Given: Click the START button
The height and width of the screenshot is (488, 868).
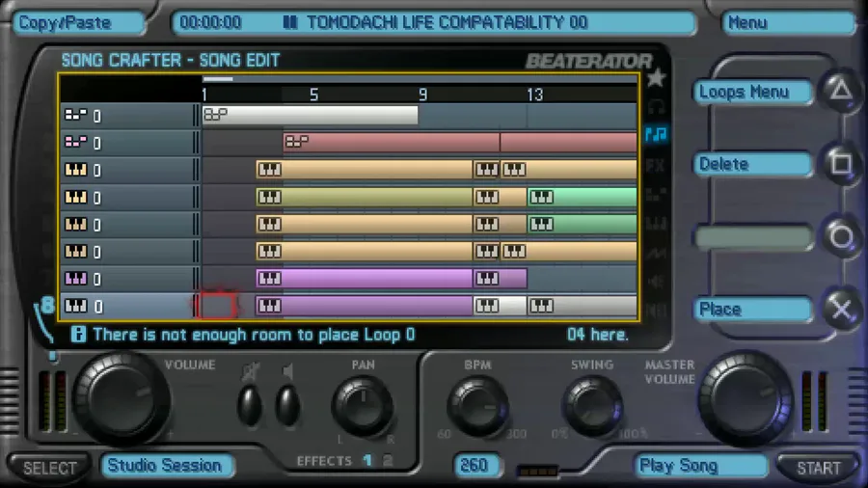Looking at the screenshot, I should click(818, 468).
